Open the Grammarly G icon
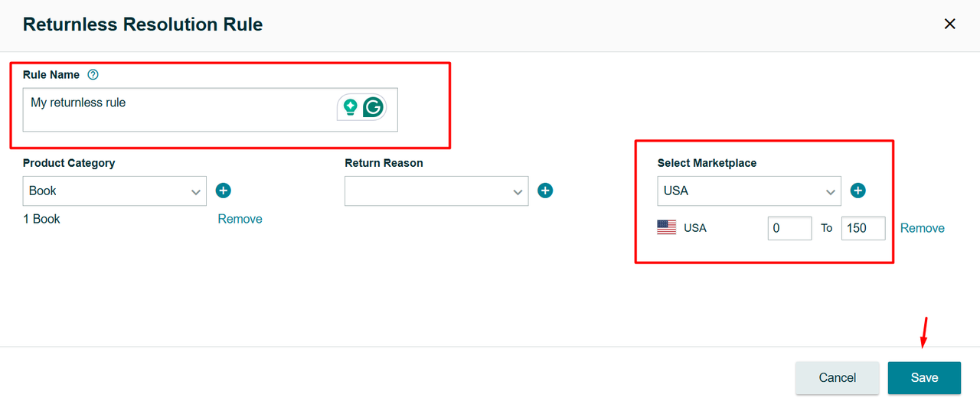Image resolution: width=980 pixels, height=401 pixels. tap(373, 108)
